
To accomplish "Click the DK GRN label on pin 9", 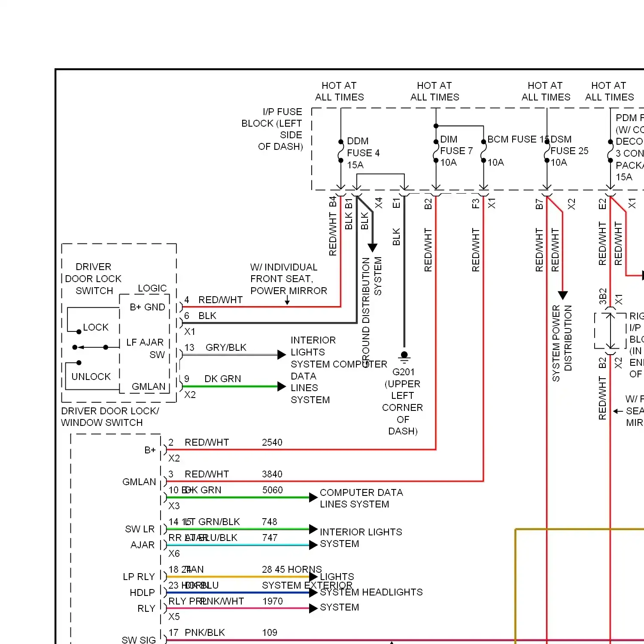I will (222, 379).
